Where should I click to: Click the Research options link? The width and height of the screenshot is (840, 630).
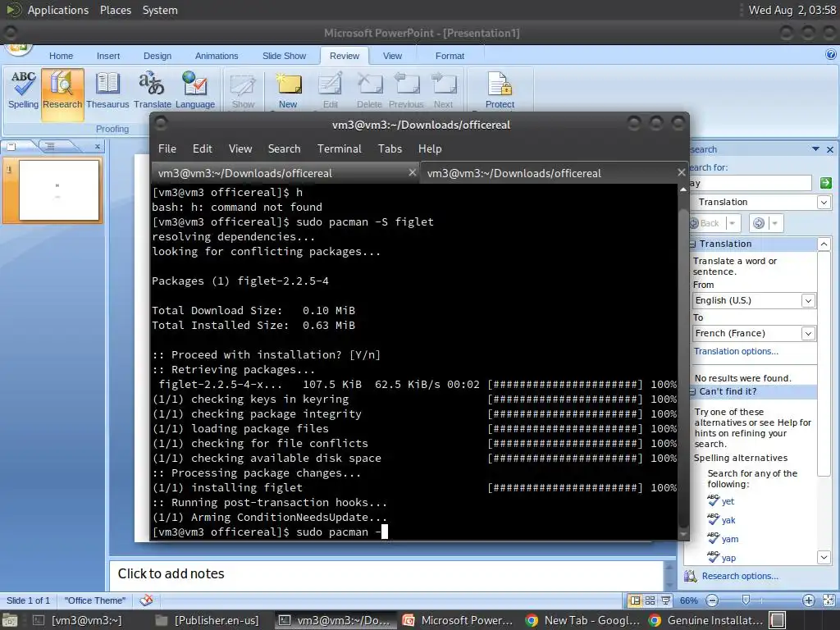pyautogui.click(x=740, y=576)
